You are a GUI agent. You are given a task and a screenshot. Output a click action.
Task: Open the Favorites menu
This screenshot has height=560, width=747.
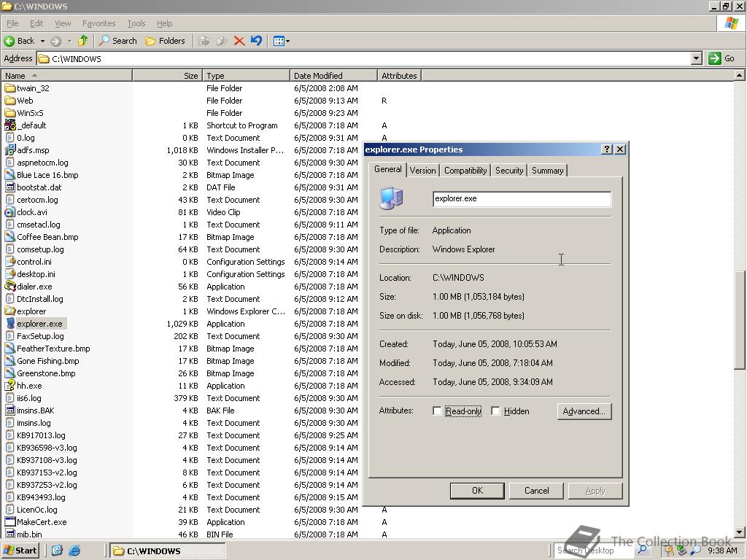[x=98, y=23]
